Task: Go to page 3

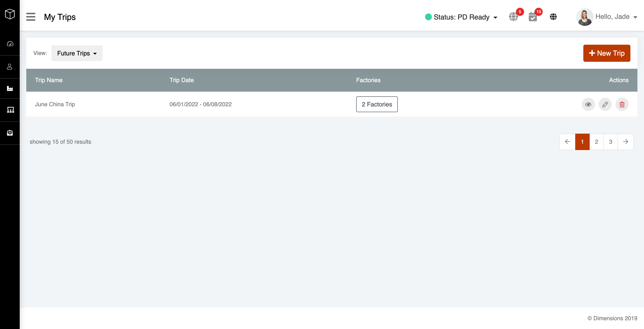Action: tap(610, 142)
